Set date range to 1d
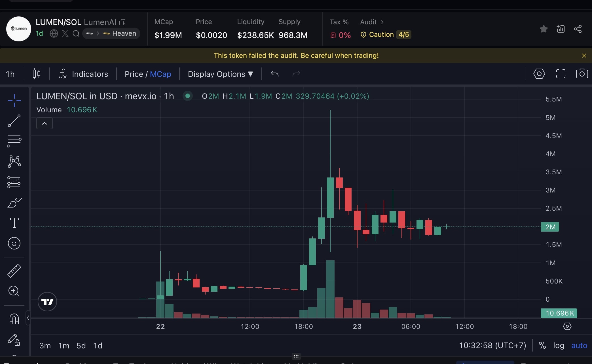 (x=98, y=346)
